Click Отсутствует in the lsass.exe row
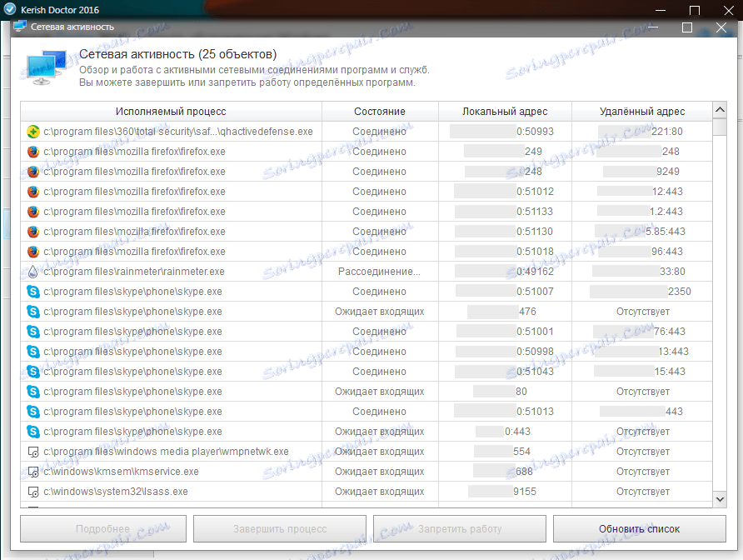This screenshot has width=743, height=560. click(x=642, y=492)
